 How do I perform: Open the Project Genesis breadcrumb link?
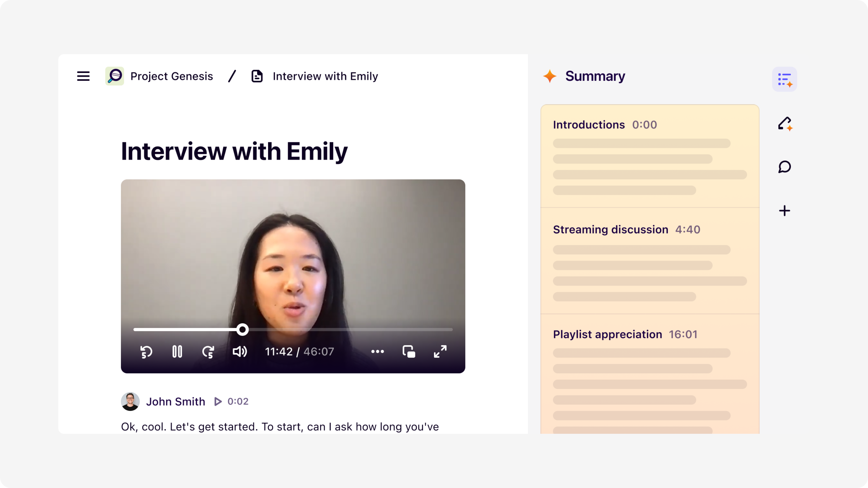172,76
